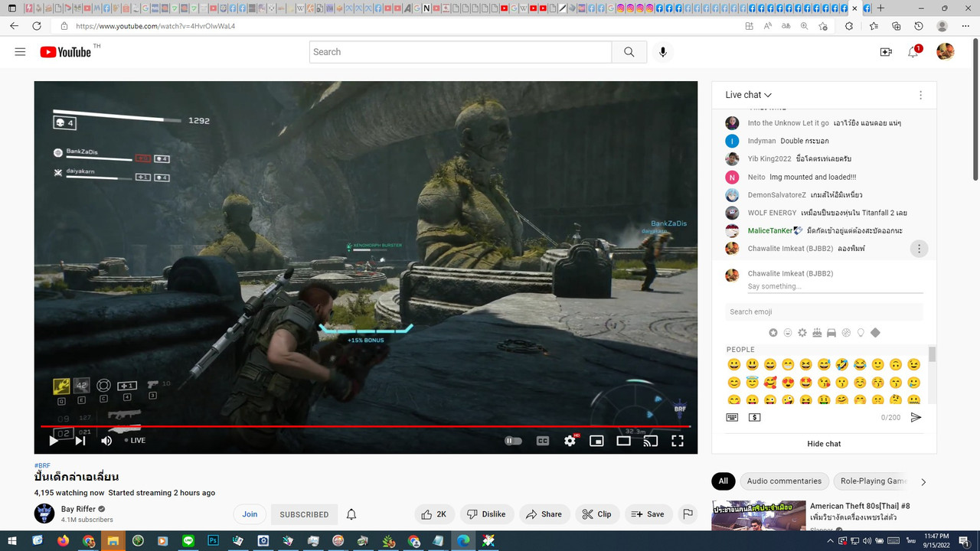980x551 pixels.
Task: Toggle closed captions on the player
Action: pyautogui.click(x=543, y=440)
